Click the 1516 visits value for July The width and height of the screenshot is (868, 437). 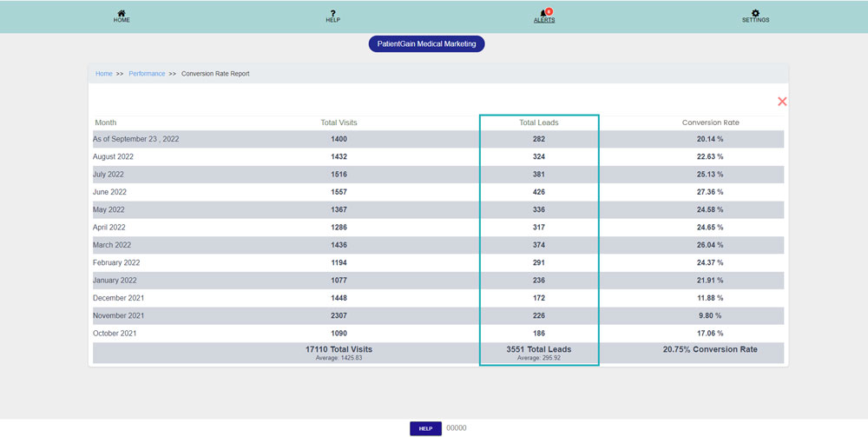(339, 175)
